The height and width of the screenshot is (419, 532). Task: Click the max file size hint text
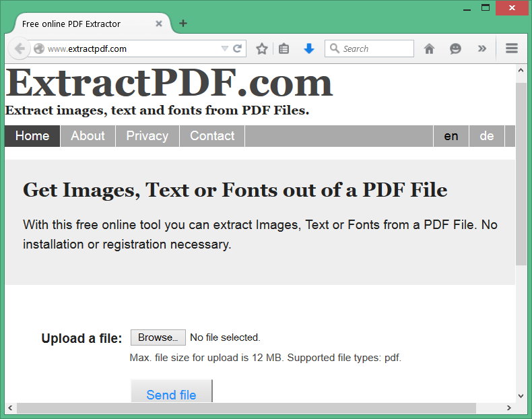pos(265,358)
